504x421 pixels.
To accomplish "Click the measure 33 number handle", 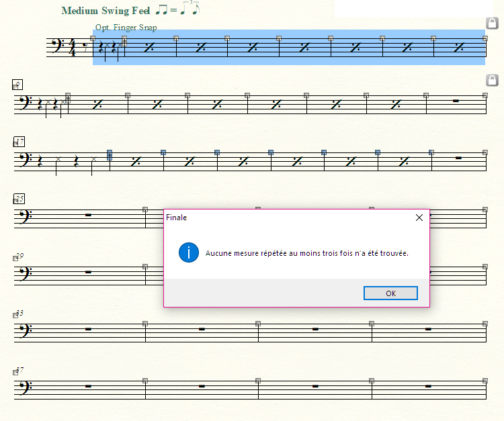I will (15, 315).
